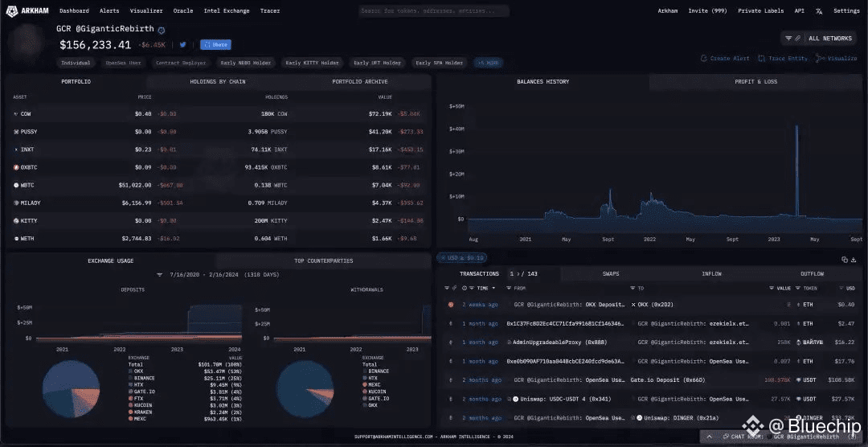Click the PUSSY token icon
Screen dimensions: 868x447
click(16, 131)
